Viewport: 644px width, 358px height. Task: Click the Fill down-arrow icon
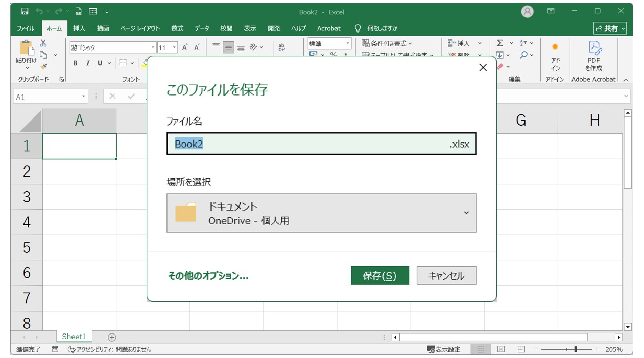pyautogui.click(x=500, y=55)
